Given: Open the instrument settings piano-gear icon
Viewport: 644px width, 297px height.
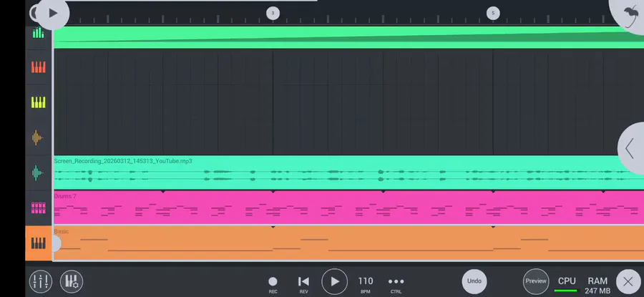Looking at the screenshot, I should pyautogui.click(x=72, y=281).
